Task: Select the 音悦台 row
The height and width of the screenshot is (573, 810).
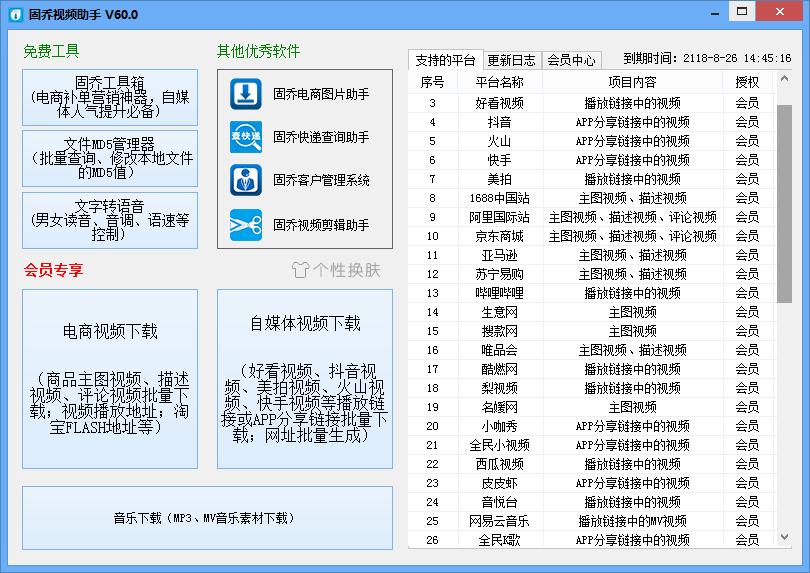Action: click(x=591, y=502)
